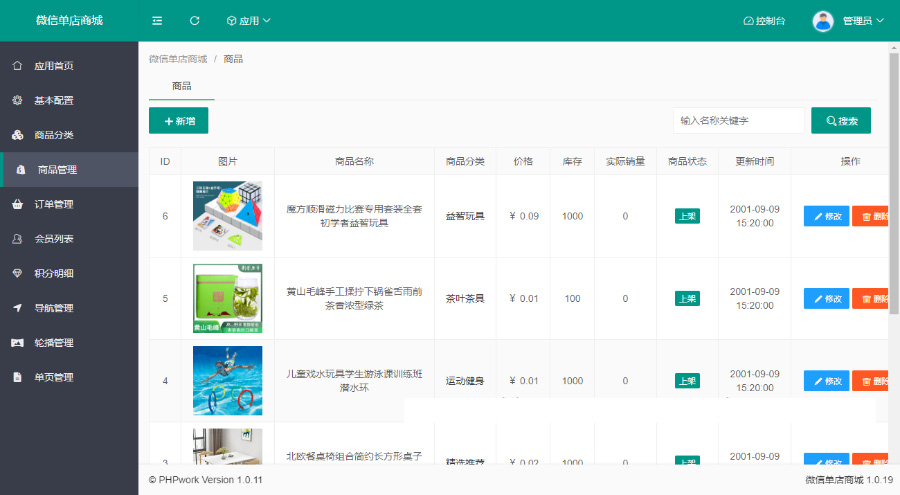The image size is (900, 495).
Task: Open 会员列表 in sidebar
Action: [x=54, y=239]
